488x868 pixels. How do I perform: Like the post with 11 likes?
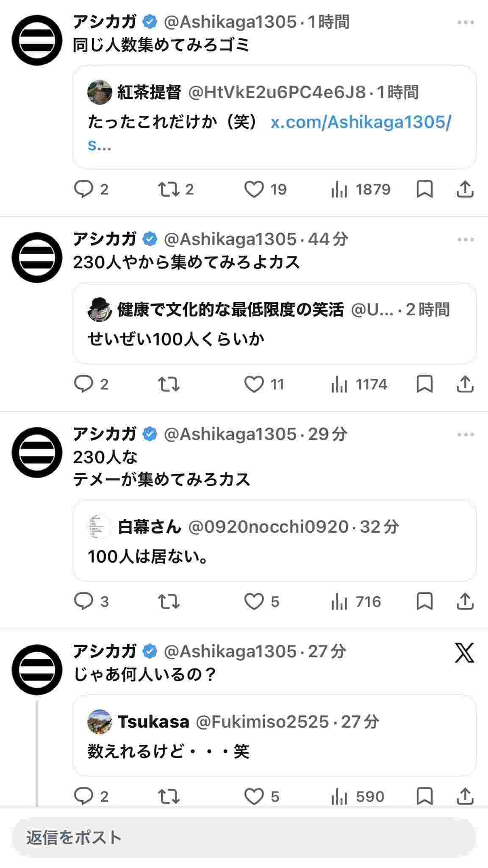pos(254,384)
